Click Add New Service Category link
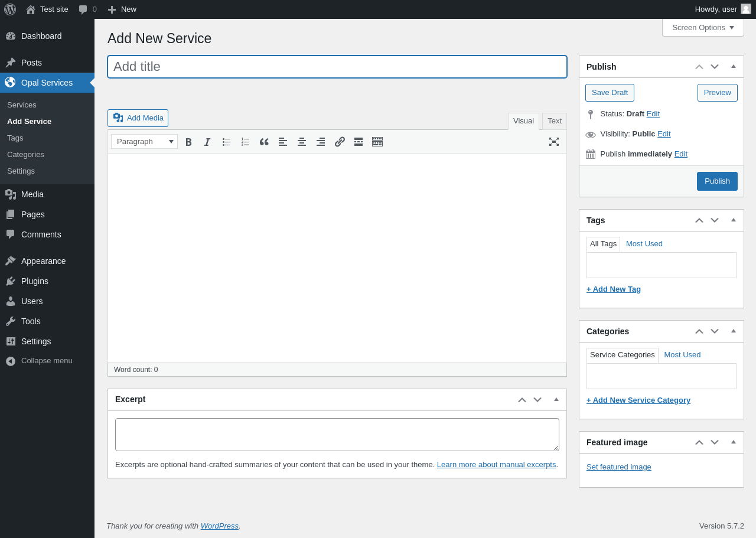Viewport: 756px width, 538px height. click(x=638, y=400)
